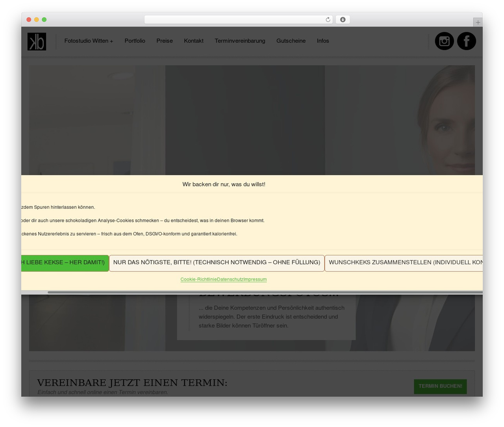The height and width of the screenshot is (427, 504).
Task: Click the Termin buchen! button
Action: tap(440, 386)
